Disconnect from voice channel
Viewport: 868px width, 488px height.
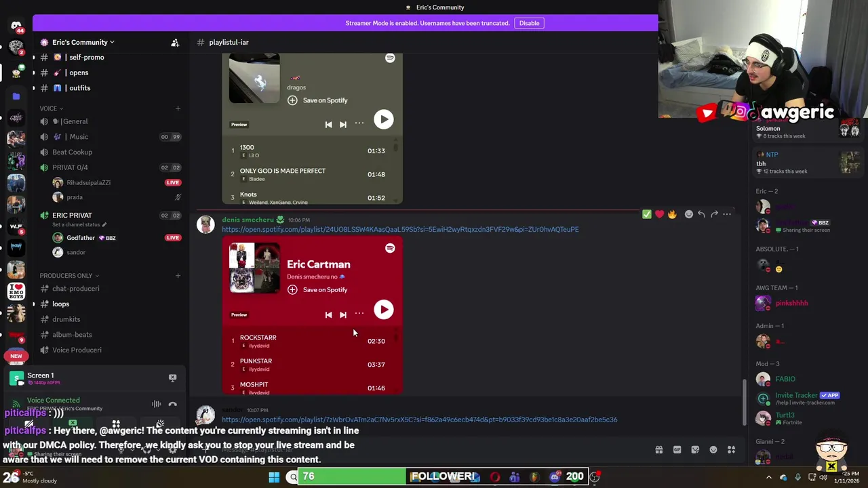coord(172,405)
